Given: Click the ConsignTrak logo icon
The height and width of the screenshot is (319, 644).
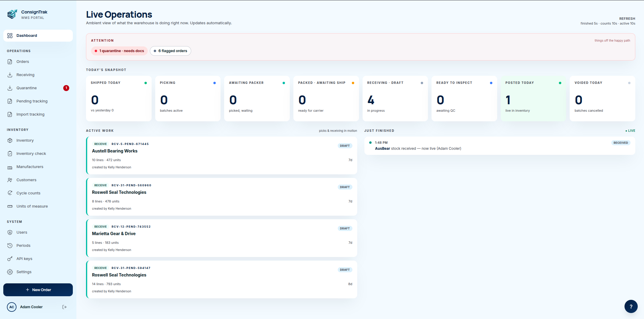Looking at the screenshot, I should pyautogui.click(x=12, y=14).
